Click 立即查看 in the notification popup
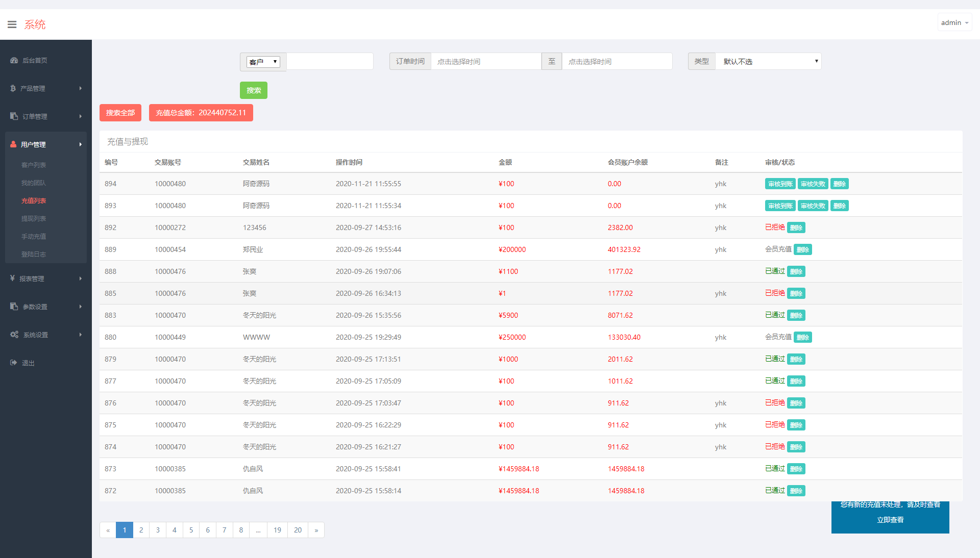This screenshot has height=558, width=980. point(890,520)
